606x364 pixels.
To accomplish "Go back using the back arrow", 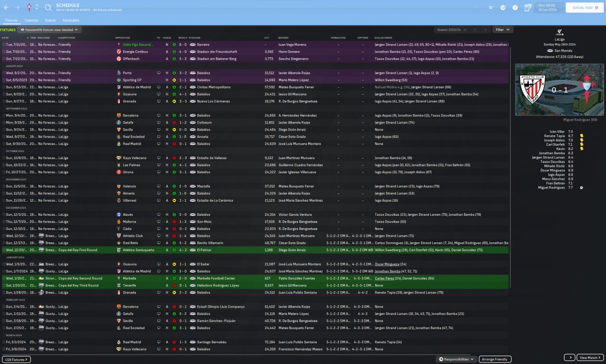I will click(6, 8).
